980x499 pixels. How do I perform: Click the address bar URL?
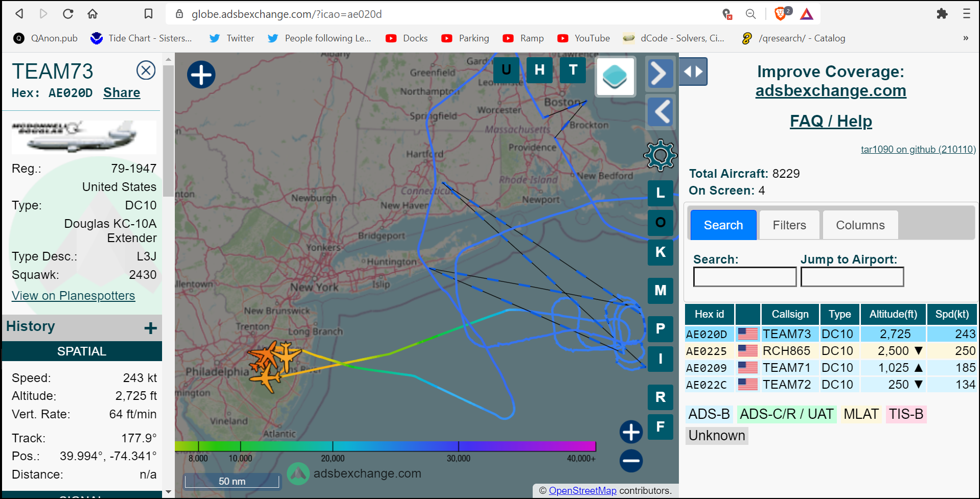[287, 14]
